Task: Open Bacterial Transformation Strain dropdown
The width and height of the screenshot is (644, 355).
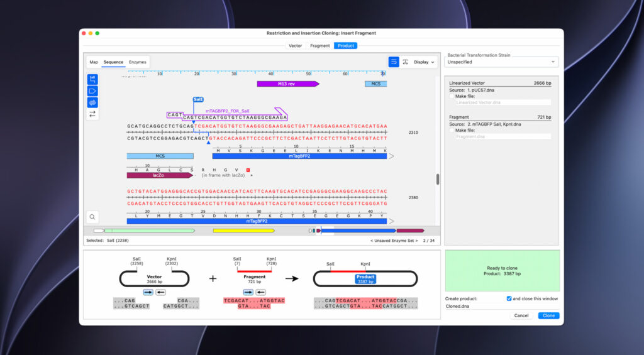Action: point(501,62)
